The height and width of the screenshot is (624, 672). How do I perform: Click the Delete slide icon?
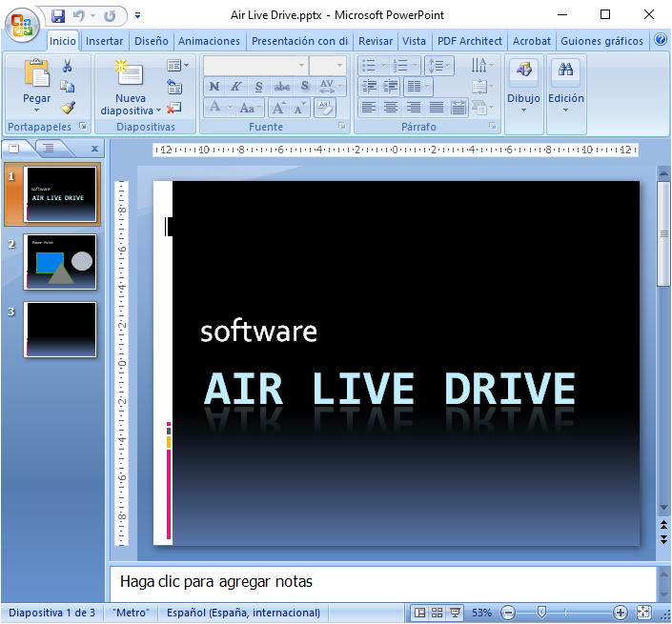click(x=174, y=108)
